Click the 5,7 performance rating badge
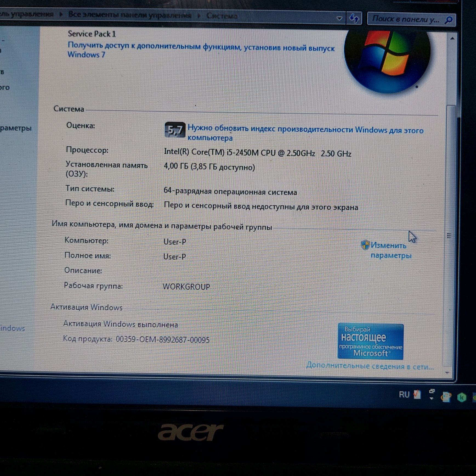The height and width of the screenshot is (476, 476). click(175, 130)
